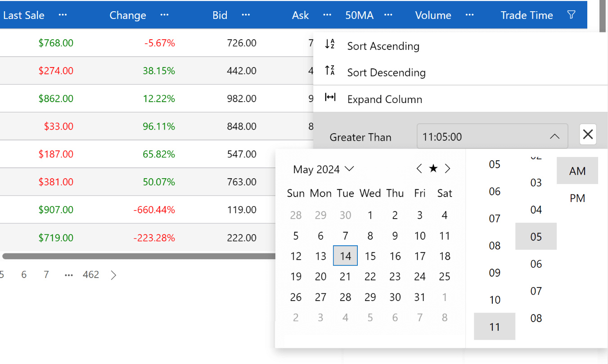Click the 38.15% Change cell
This screenshot has height=364, width=608.
pyautogui.click(x=159, y=71)
